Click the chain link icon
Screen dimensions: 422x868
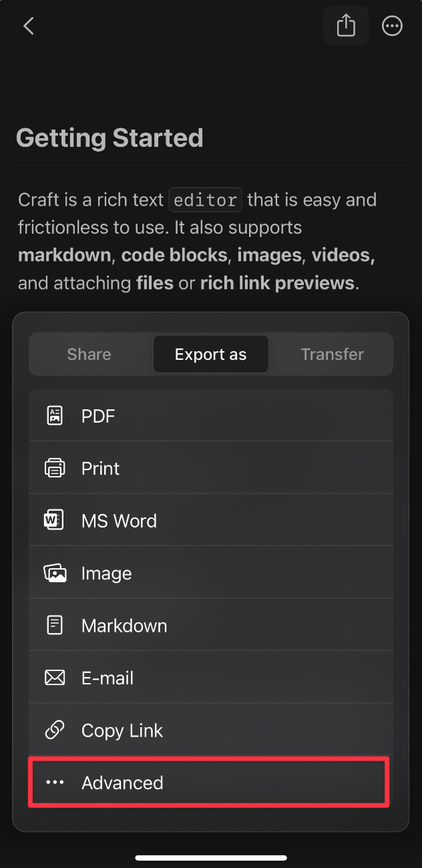pyautogui.click(x=55, y=730)
